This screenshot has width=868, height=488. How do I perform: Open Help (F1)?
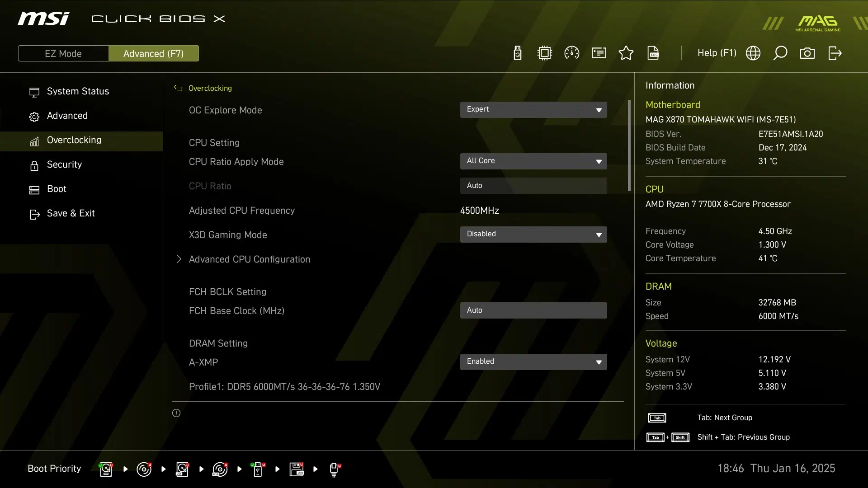[x=717, y=53]
